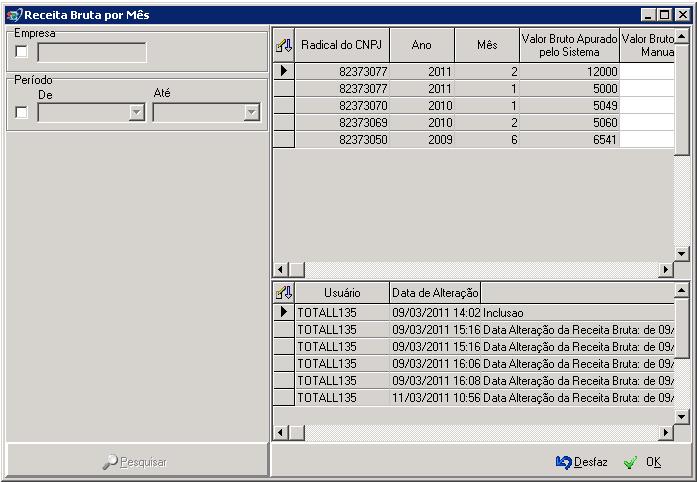Click the Inclusao log entry text

point(503,313)
